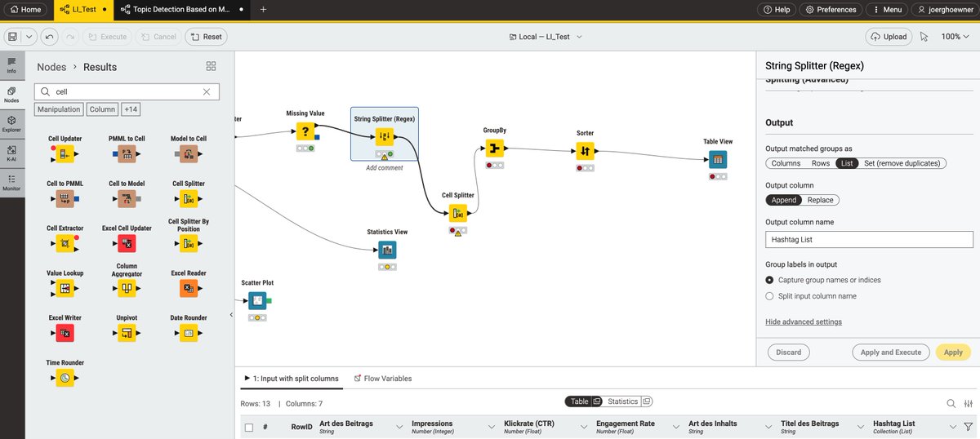
Task: Select the GroupBy node on canvas
Action: pos(493,149)
